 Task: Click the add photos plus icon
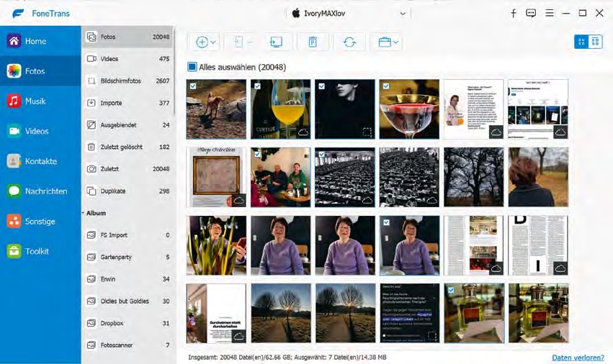tap(202, 42)
